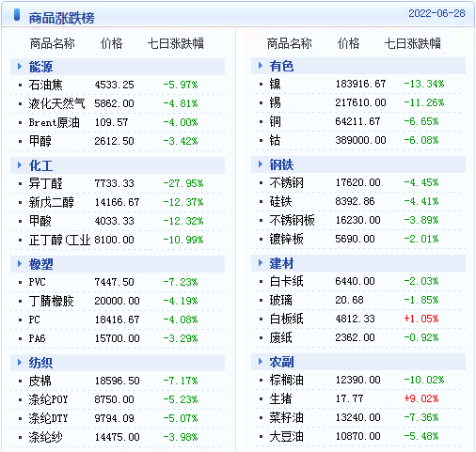
Task: Select 不锈钢板 commodity
Action: 293,220
